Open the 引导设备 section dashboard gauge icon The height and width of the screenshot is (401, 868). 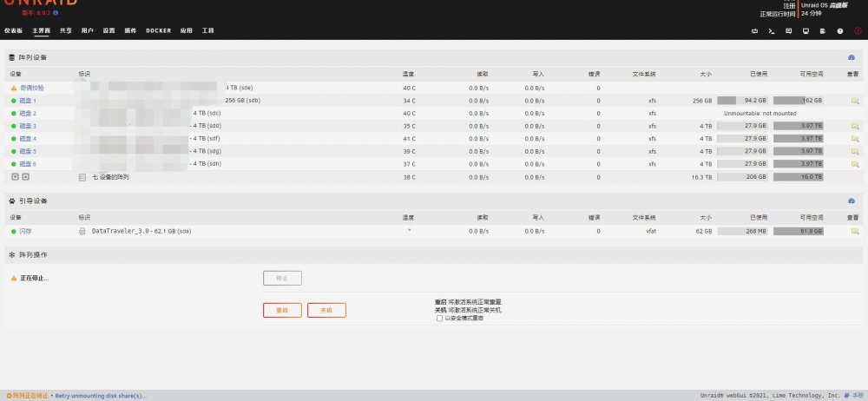pyautogui.click(x=852, y=201)
